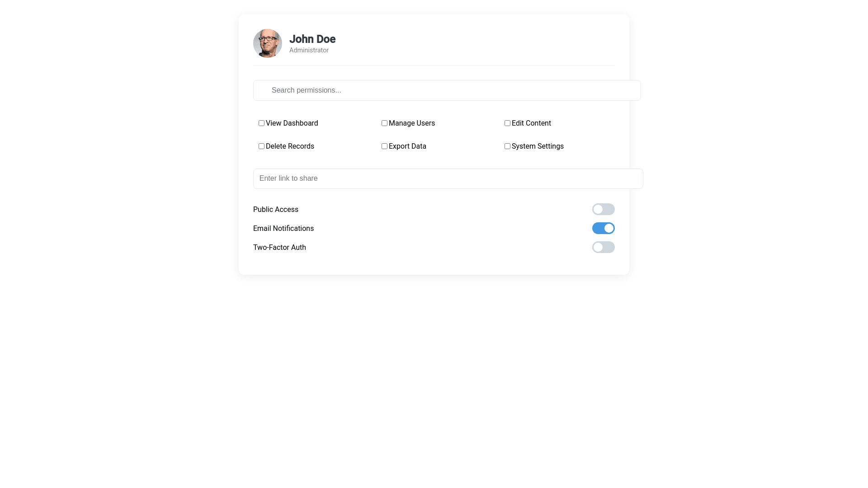Tick the Edit Content checkbox
This screenshot has height=488, width=868.
pos(507,123)
